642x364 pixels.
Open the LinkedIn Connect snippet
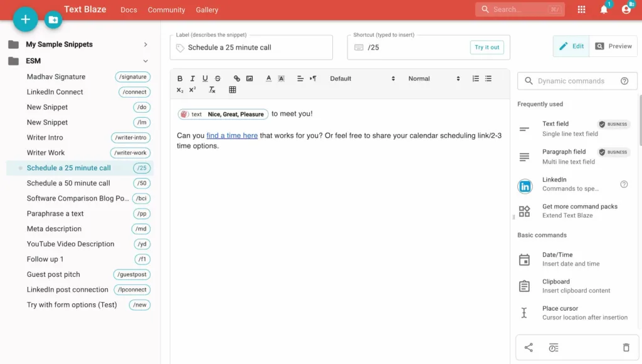pyautogui.click(x=80, y=92)
